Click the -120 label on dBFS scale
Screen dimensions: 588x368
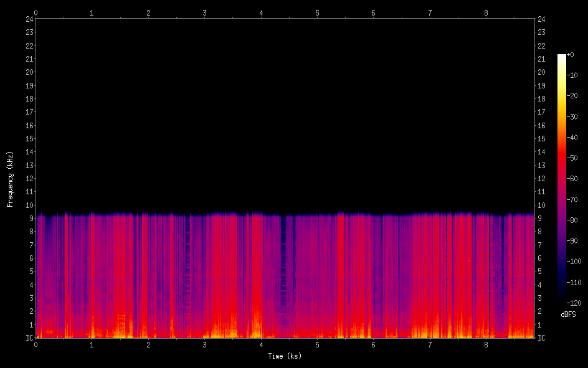tap(573, 304)
